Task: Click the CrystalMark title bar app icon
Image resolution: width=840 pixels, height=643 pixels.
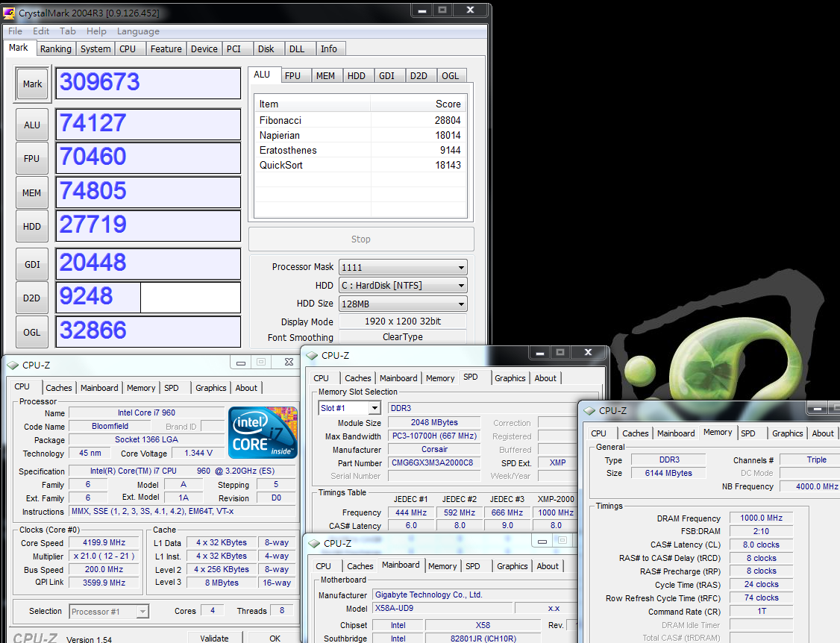Action: pyautogui.click(x=9, y=13)
